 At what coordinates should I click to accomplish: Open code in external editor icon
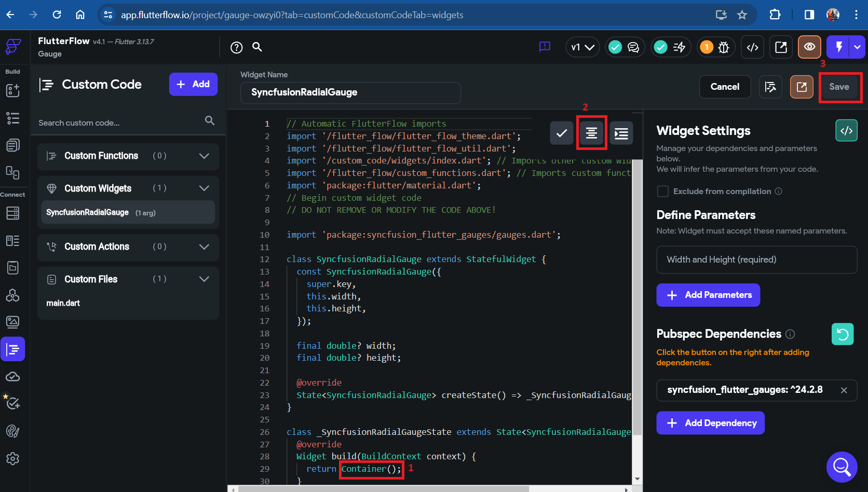click(x=802, y=87)
